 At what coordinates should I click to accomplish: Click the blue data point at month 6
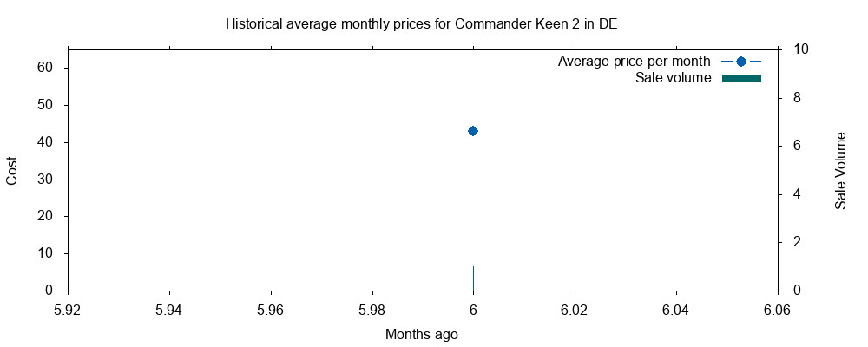pos(473,131)
